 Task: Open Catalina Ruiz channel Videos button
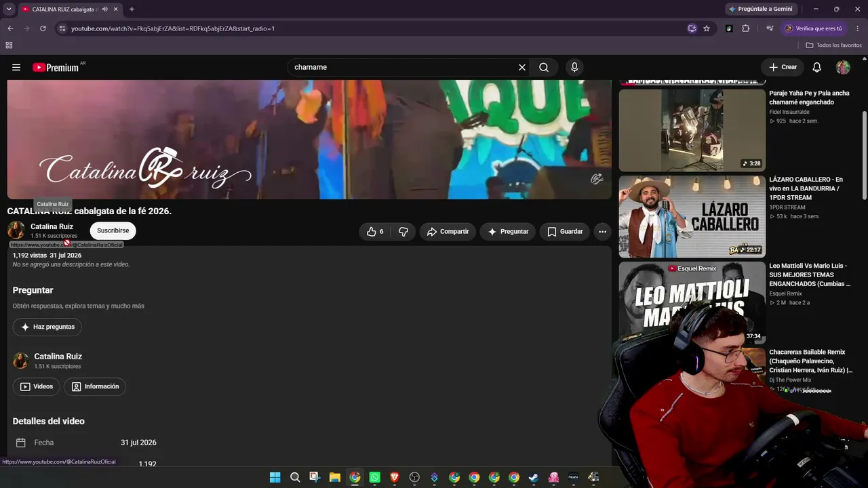click(x=37, y=386)
